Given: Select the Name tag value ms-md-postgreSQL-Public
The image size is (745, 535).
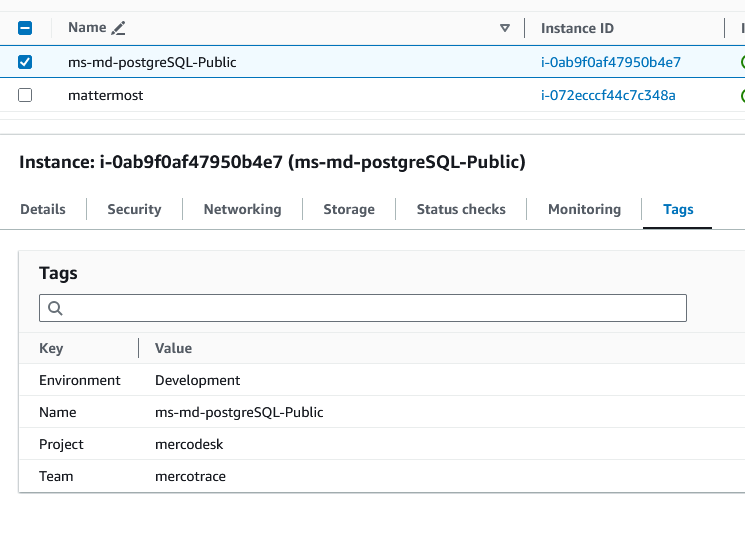Looking at the screenshot, I should click(x=239, y=412).
